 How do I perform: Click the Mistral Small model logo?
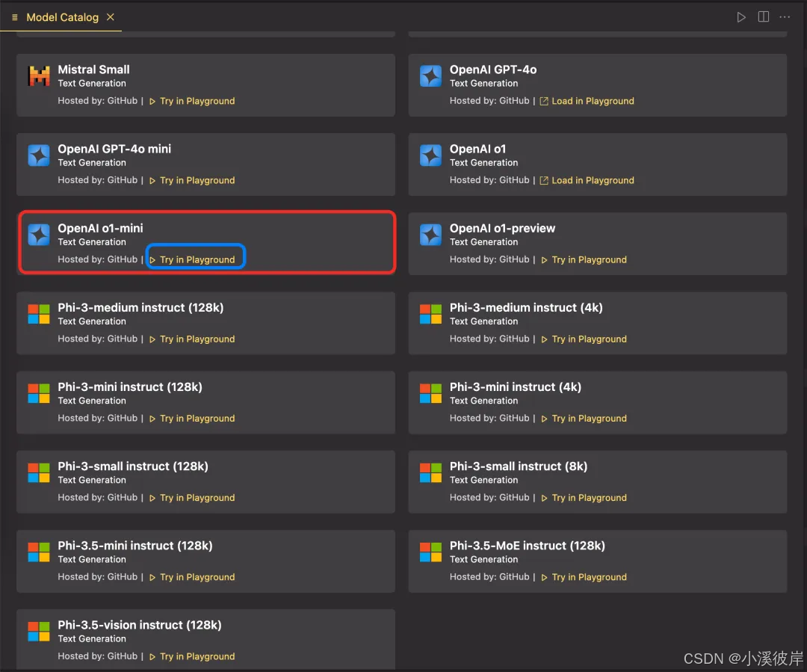pyautogui.click(x=39, y=75)
